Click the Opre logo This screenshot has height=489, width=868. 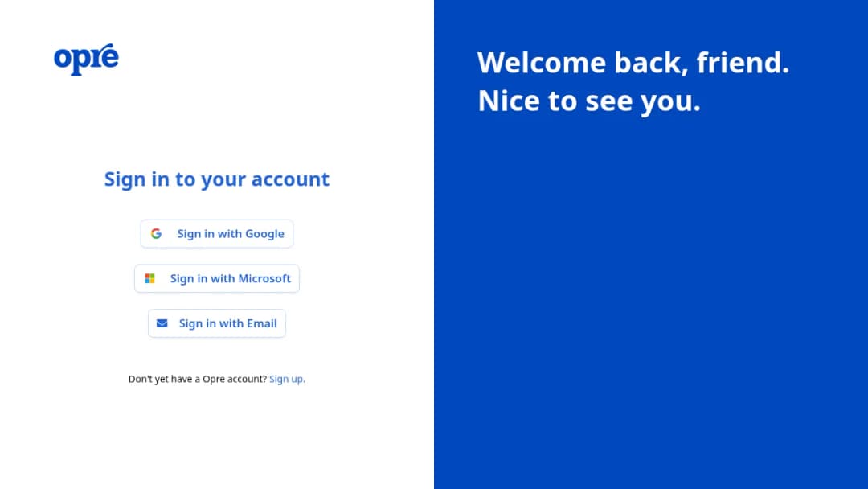pyautogui.click(x=86, y=60)
